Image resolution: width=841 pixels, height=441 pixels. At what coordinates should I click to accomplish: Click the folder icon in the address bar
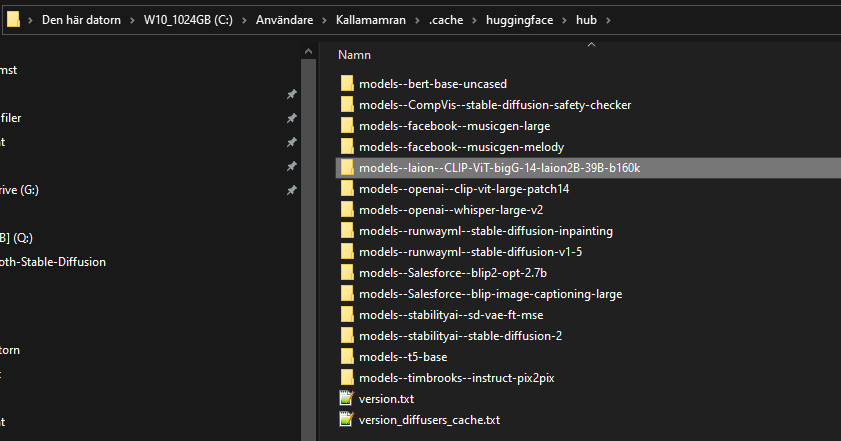(13, 20)
